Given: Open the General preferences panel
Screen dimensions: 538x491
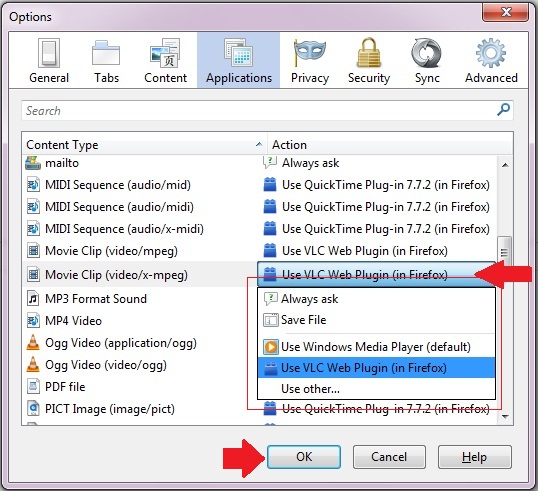Looking at the screenshot, I should (x=49, y=61).
